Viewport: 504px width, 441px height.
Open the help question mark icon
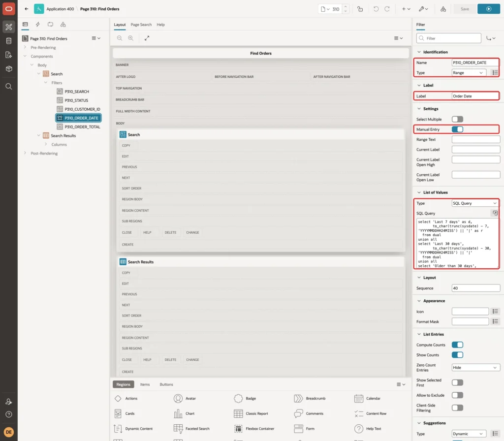(x=9, y=414)
